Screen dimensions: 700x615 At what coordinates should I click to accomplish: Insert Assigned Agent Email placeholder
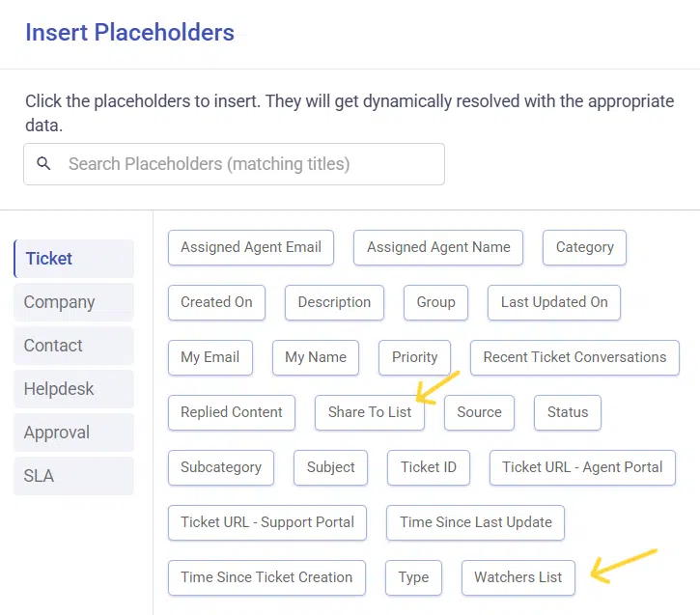click(251, 247)
